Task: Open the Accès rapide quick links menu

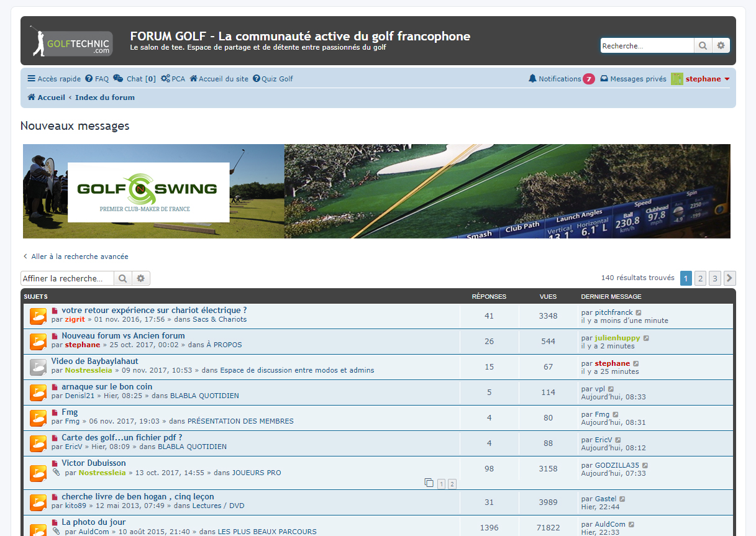Action: pos(54,79)
